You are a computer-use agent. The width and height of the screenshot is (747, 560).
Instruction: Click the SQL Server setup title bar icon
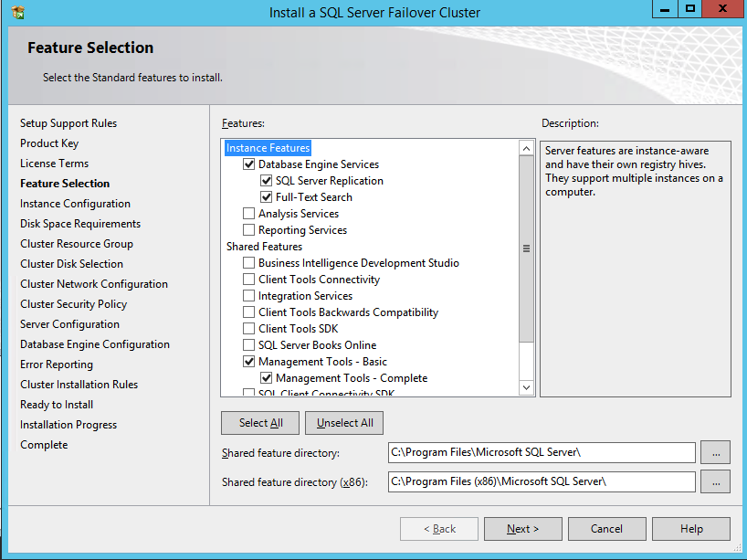point(18,13)
